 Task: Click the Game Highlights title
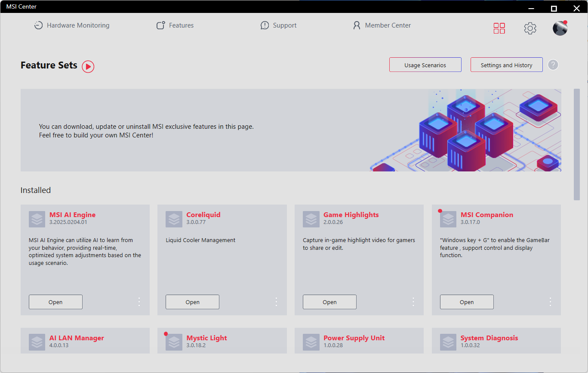pos(351,215)
